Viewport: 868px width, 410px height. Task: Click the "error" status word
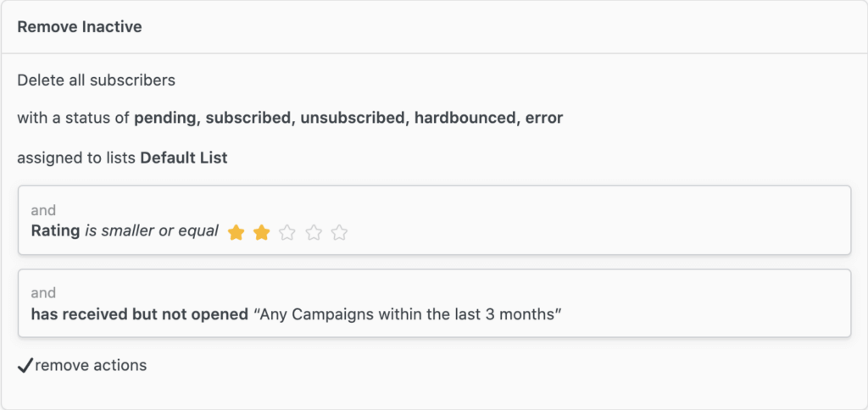[x=544, y=118]
